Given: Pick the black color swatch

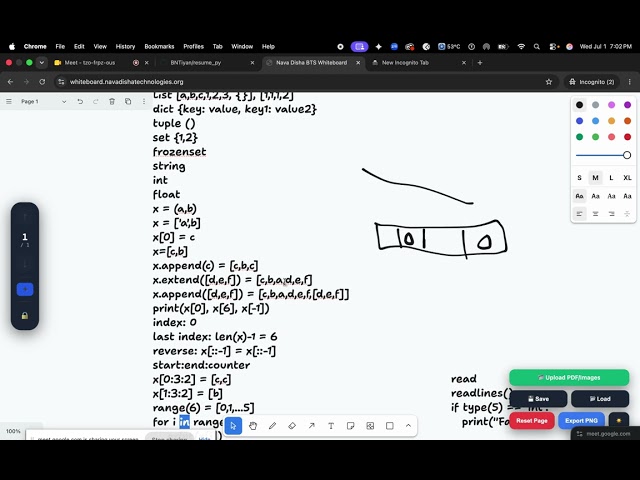Looking at the screenshot, I should click(579, 105).
